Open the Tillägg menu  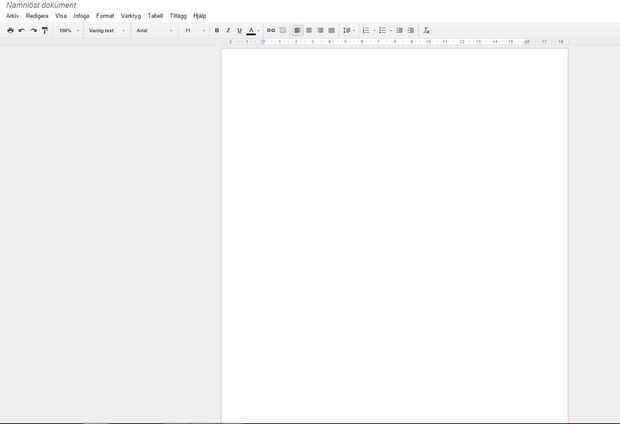coord(178,16)
